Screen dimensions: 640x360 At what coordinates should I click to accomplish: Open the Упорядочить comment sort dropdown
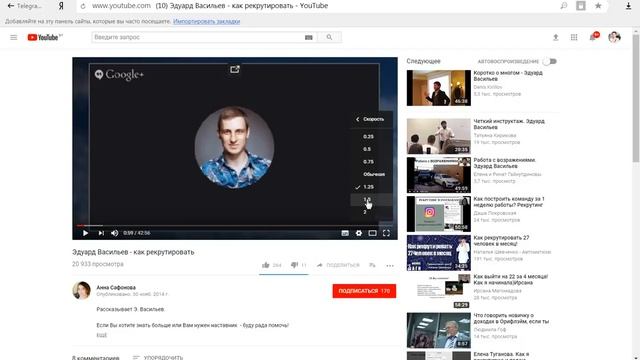[158, 358]
